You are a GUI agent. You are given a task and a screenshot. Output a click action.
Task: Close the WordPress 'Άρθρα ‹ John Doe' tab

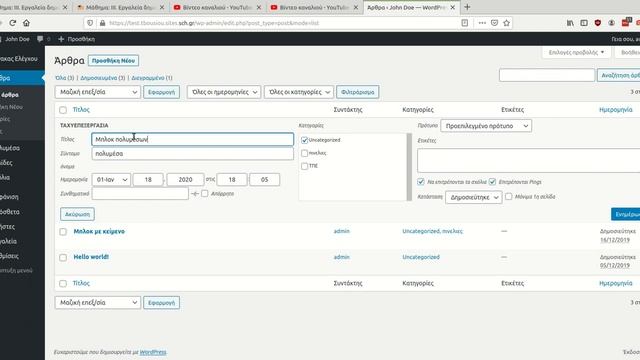[x=452, y=7]
